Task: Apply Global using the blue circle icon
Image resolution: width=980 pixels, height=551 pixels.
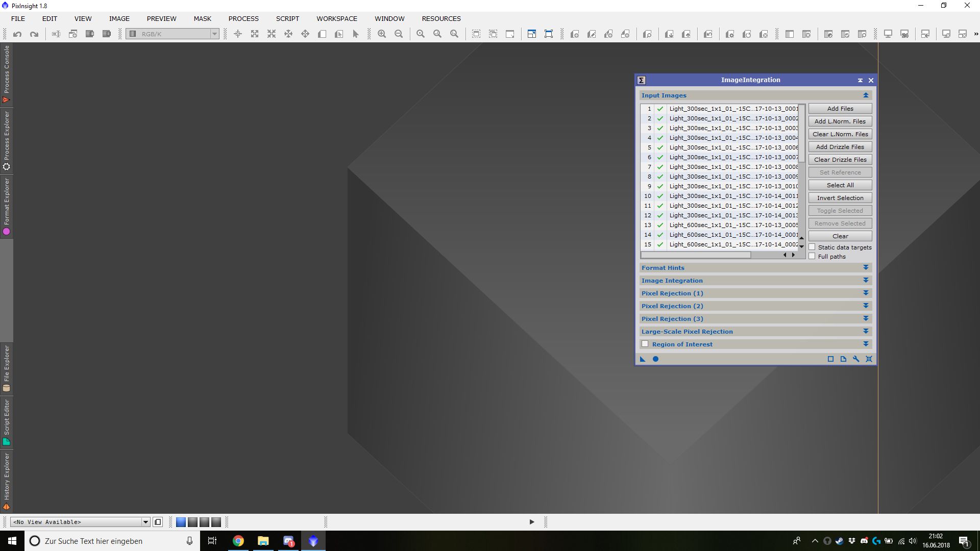Action: (x=655, y=359)
